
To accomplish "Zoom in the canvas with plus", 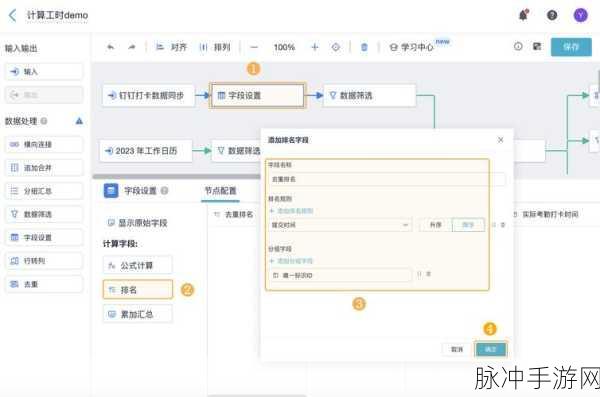I will [315, 47].
